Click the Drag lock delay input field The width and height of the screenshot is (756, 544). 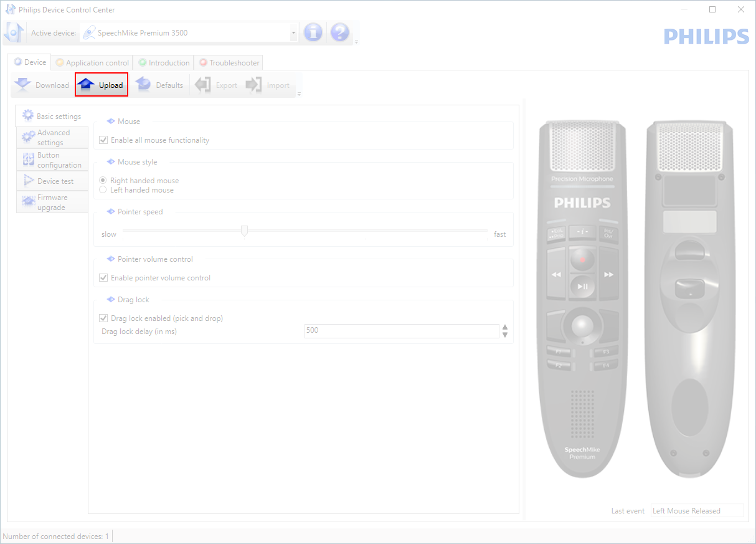402,331
